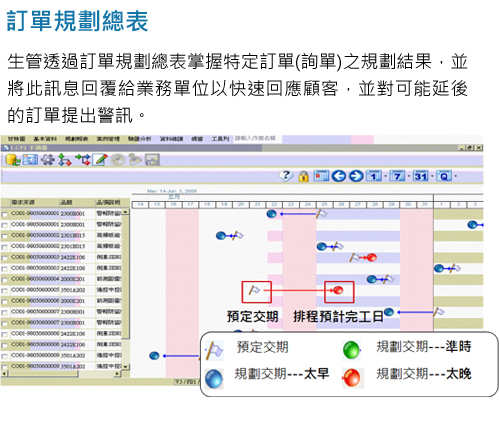
Task: Click red late-completion marker in highlighted box
Action: point(338,290)
